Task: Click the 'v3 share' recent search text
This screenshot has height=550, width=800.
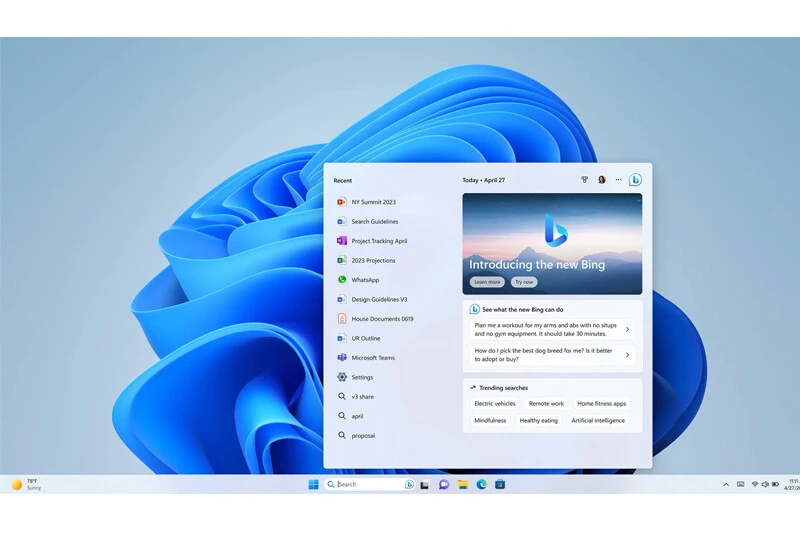Action: click(x=362, y=396)
